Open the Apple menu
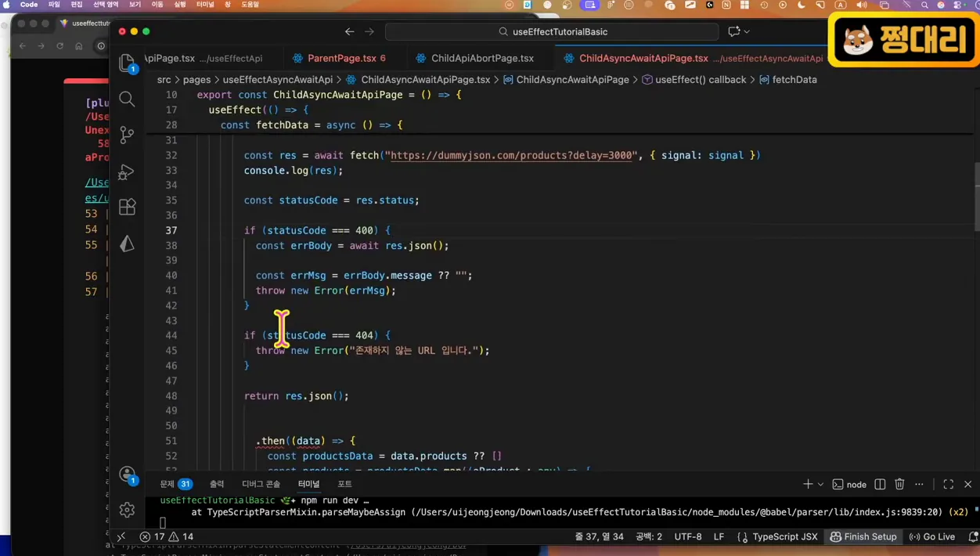 pos(7,5)
